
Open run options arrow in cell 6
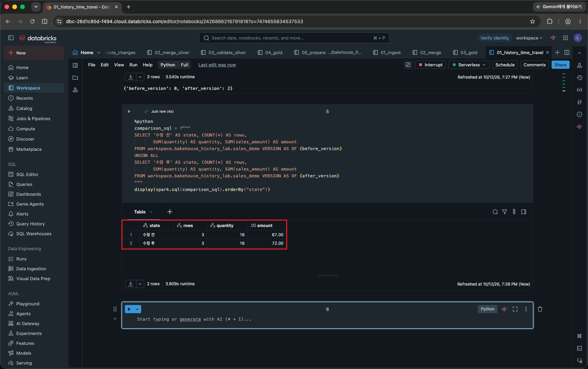pos(137,309)
